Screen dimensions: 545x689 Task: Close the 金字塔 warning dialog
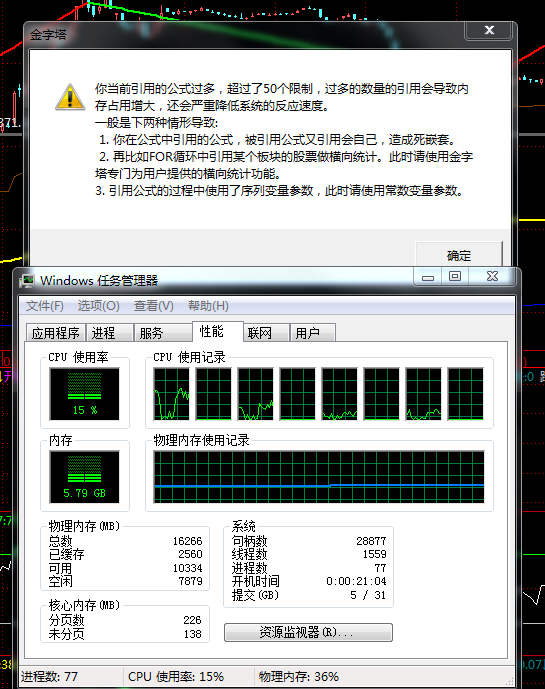[x=489, y=30]
